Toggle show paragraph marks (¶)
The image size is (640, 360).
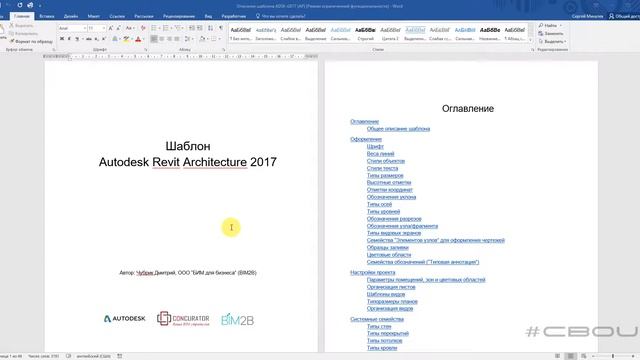(x=221, y=28)
